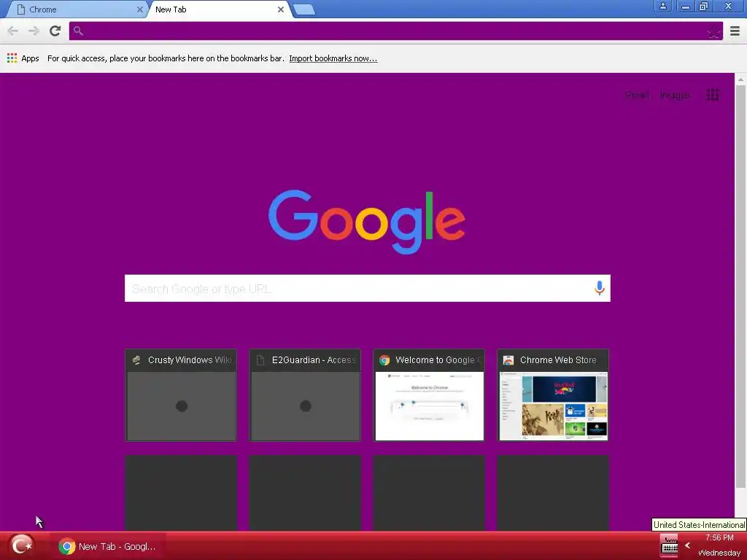The image size is (747, 560).
Task: Click the Google logo
Action: point(367,222)
